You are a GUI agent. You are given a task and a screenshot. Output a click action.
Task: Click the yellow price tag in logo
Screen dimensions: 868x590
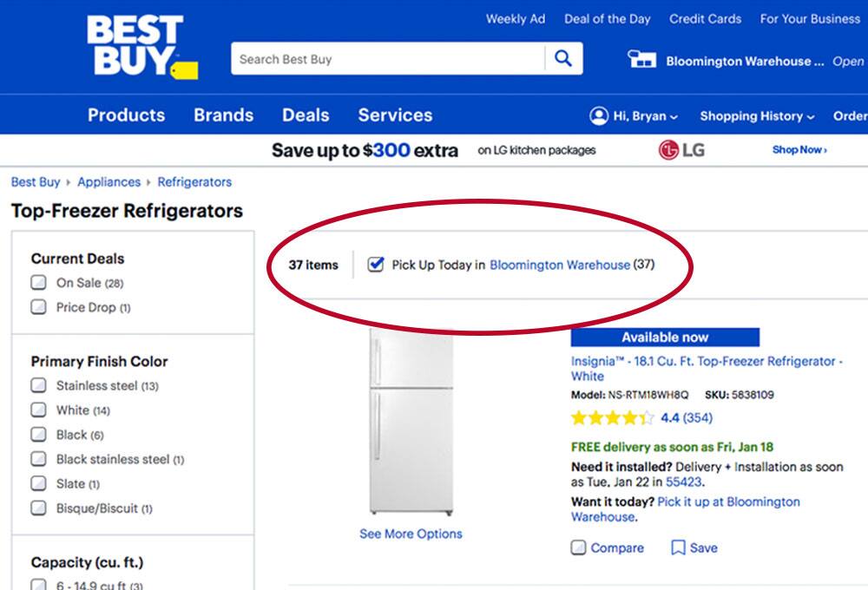184,71
